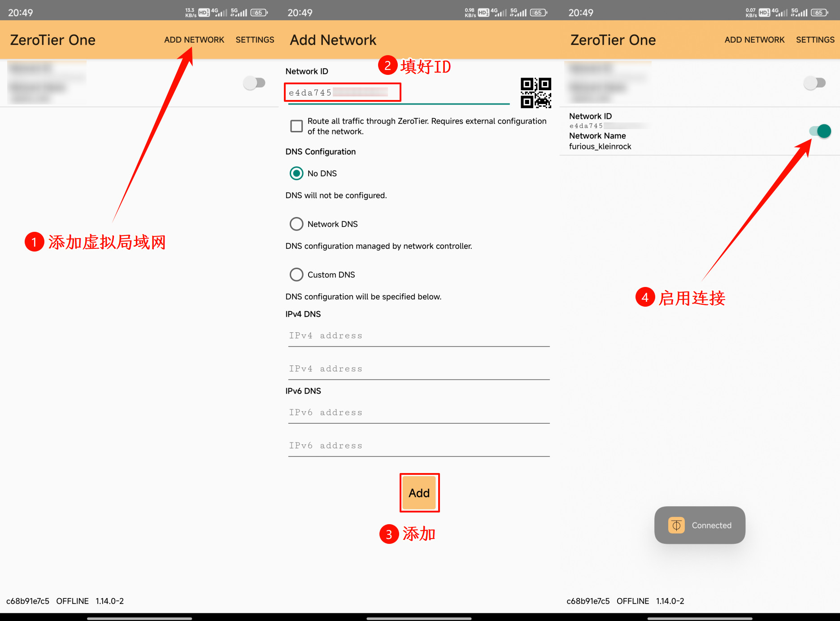Screen dimensions: 840x621
Task: Tap the QR code scan icon
Action: (x=535, y=93)
